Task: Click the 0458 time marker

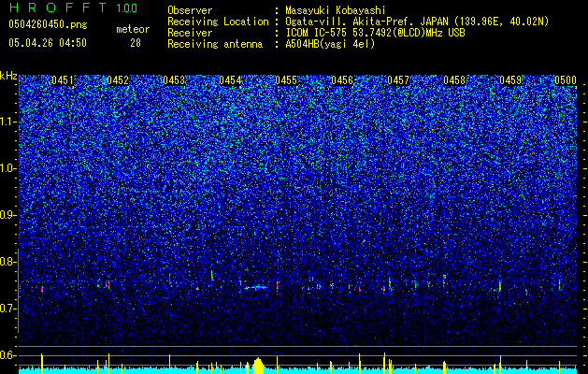Action: pyautogui.click(x=454, y=80)
